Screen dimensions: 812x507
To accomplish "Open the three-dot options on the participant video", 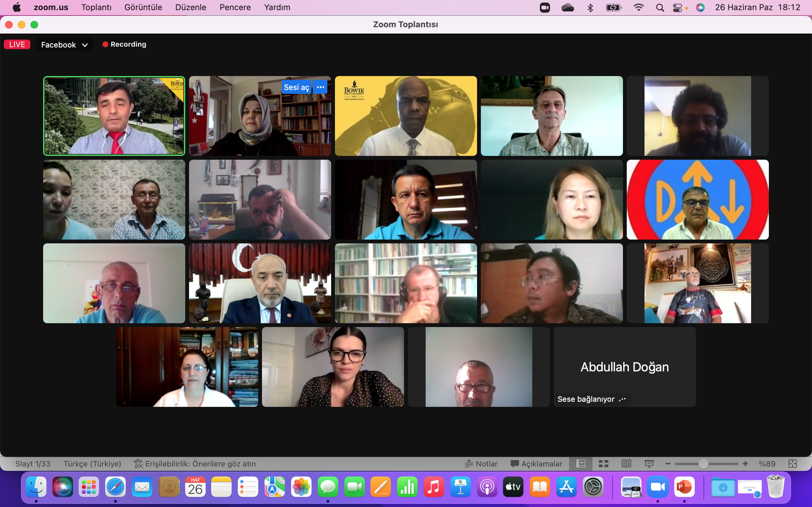I will coord(320,87).
